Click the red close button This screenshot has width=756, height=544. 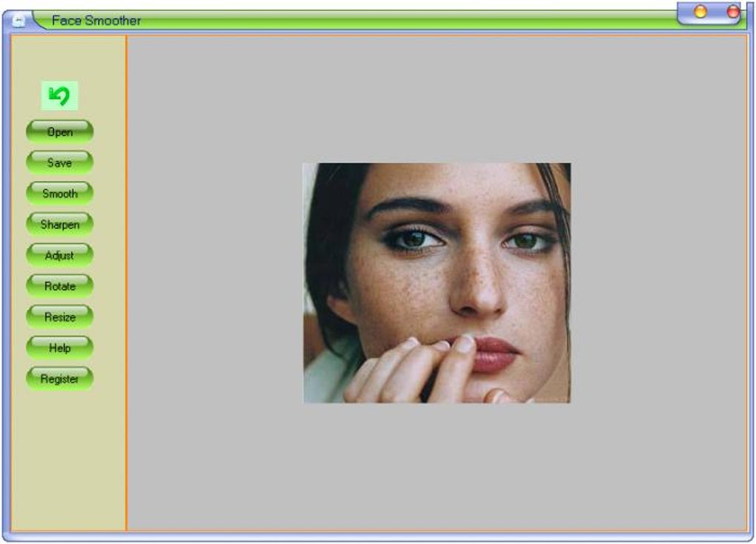pos(733,11)
